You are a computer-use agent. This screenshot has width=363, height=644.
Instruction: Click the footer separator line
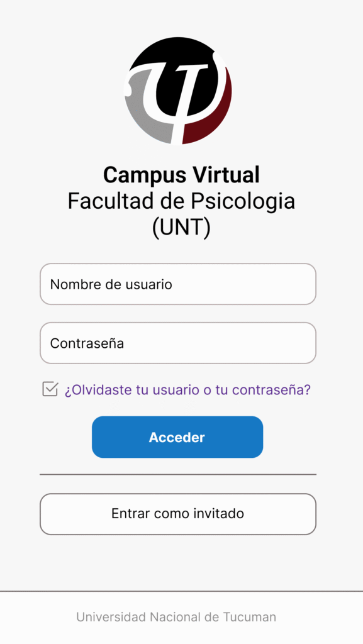click(x=181, y=591)
